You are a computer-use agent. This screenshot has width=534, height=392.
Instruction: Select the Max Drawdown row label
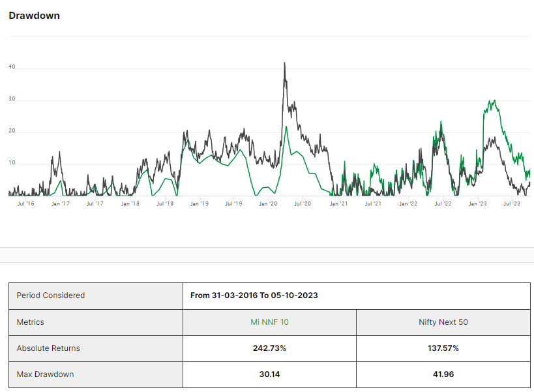(x=45, y=374)
